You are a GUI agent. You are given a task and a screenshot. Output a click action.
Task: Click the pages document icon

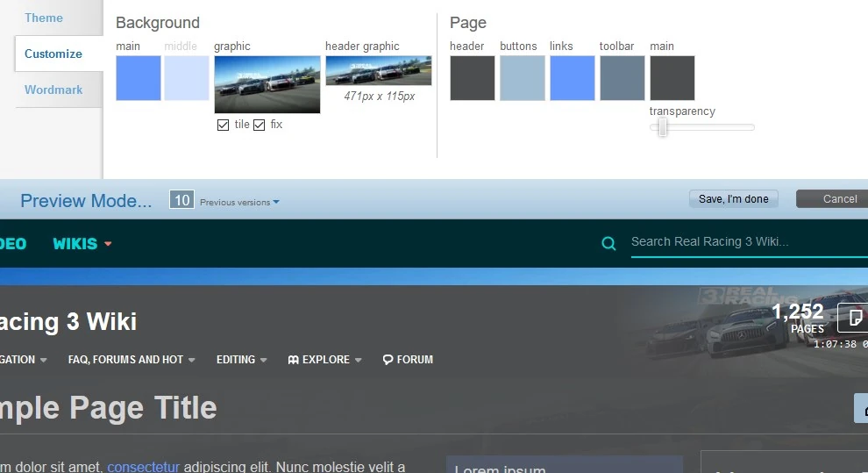tap(855, 317)
